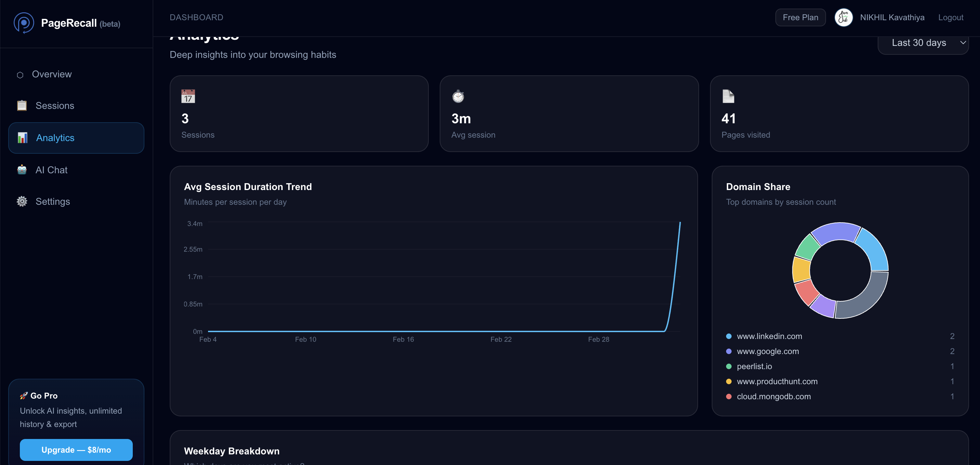Click the dropdown chevron beside Last 30 days

[x=963, y=43]
